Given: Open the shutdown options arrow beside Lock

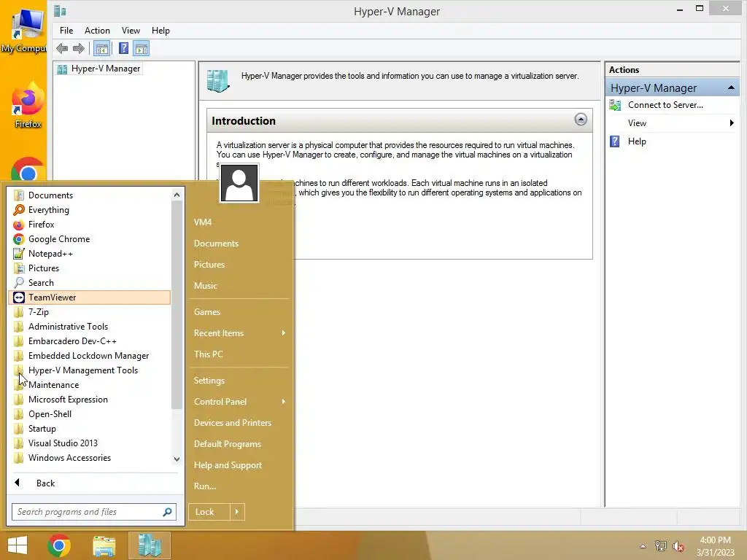Looking at the screenshot, I should 237,512.
